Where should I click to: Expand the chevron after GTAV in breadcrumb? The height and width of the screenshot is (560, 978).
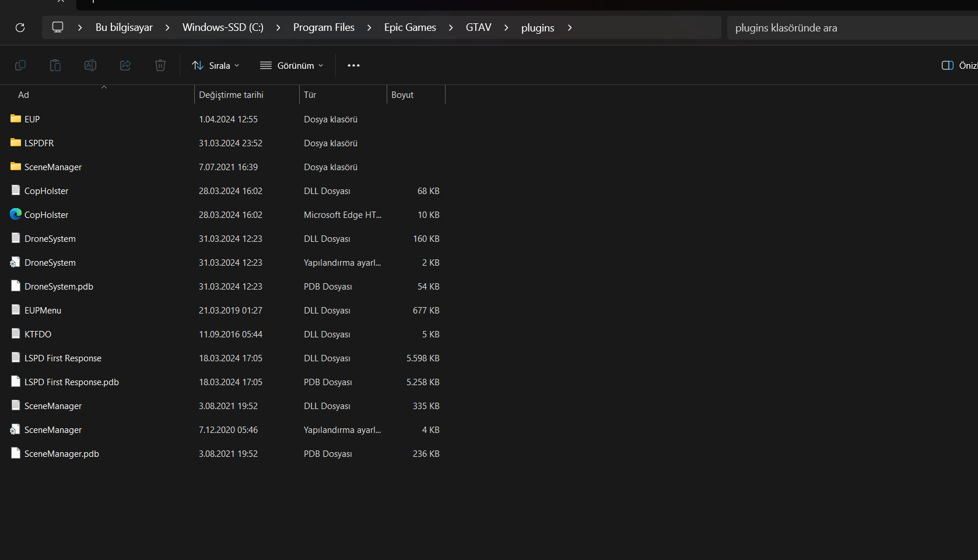pos(506,27)
